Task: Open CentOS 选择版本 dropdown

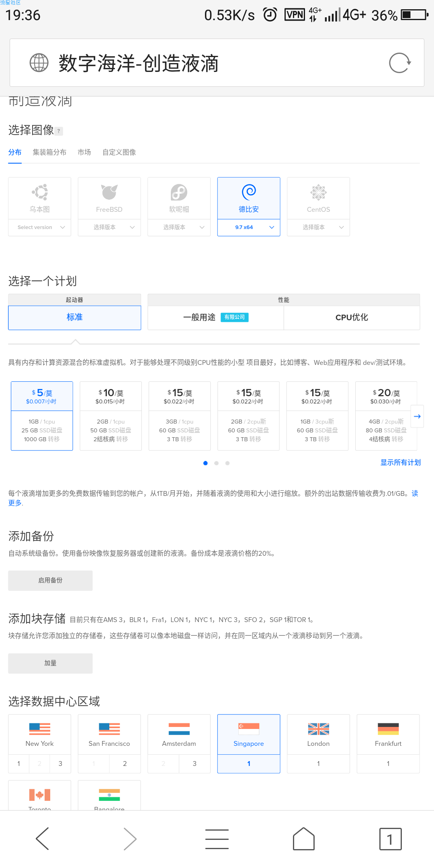Action: coord(318,227)
